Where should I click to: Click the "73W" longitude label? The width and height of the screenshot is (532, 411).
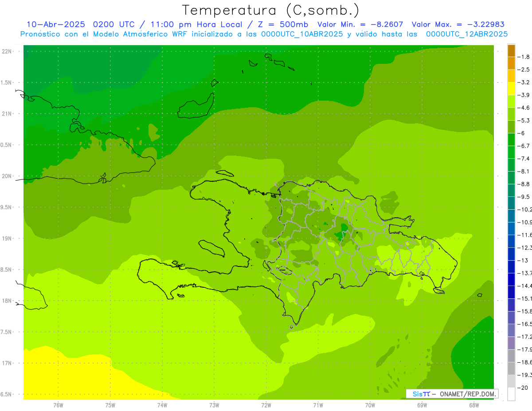214,404
